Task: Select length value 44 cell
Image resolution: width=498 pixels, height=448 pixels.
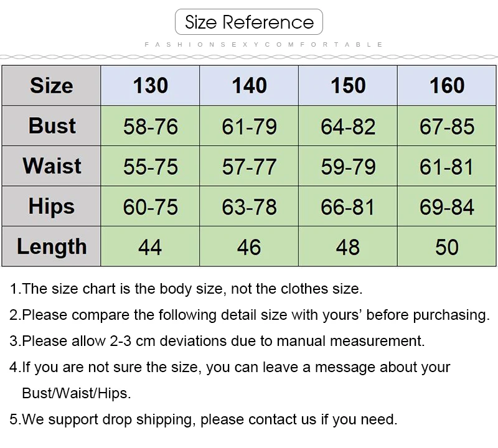Action: 150,247
